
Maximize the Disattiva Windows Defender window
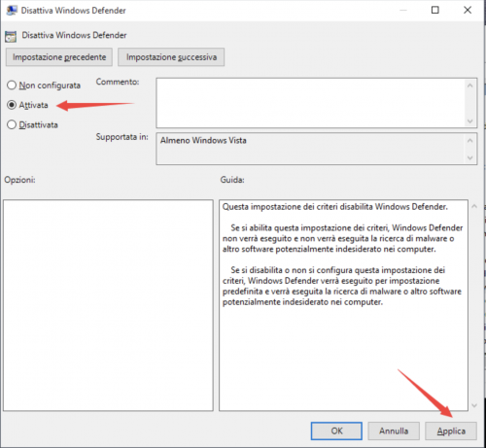click(x=435, y=10)
